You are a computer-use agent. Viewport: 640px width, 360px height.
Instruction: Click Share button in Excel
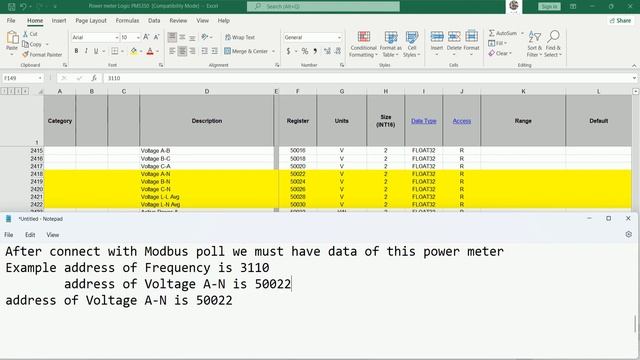click(x=620, y=20)
